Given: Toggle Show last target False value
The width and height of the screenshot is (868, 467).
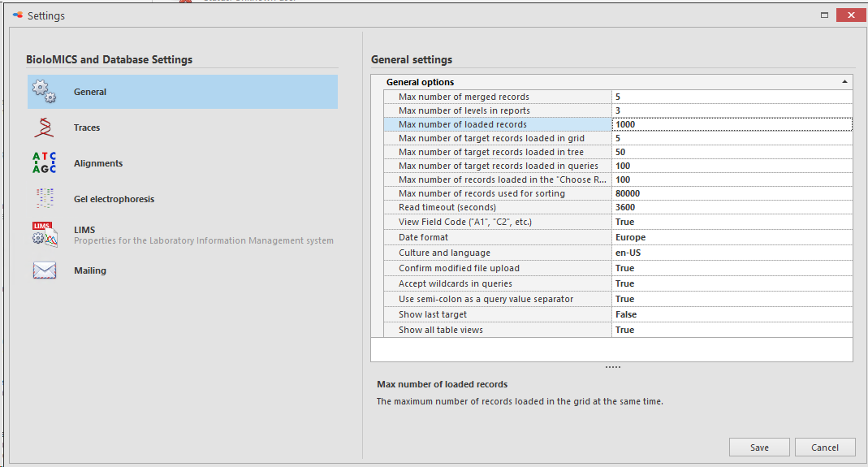Looking at the screenshot, I should (x=732, y=314).
